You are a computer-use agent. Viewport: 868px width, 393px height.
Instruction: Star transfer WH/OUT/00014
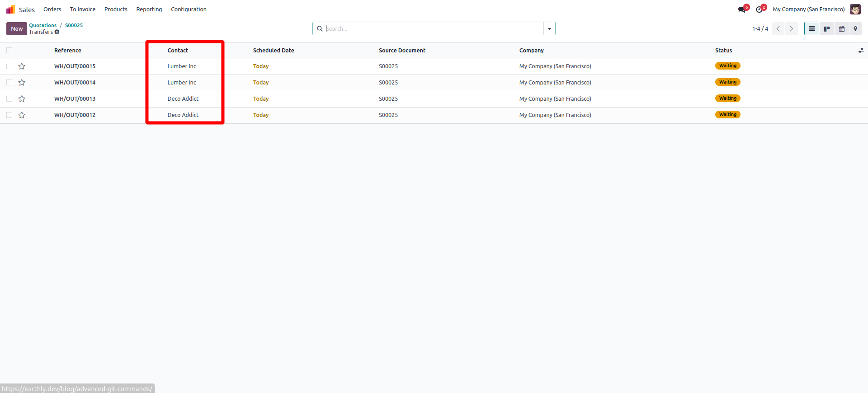pyautogui.click(x=22, y=83)
